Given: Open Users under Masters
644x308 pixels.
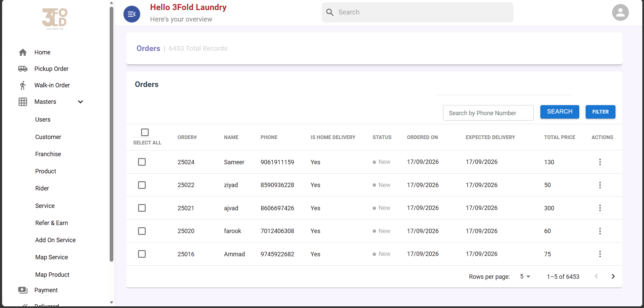Looking at the screenshot, I should coord(43,120).
